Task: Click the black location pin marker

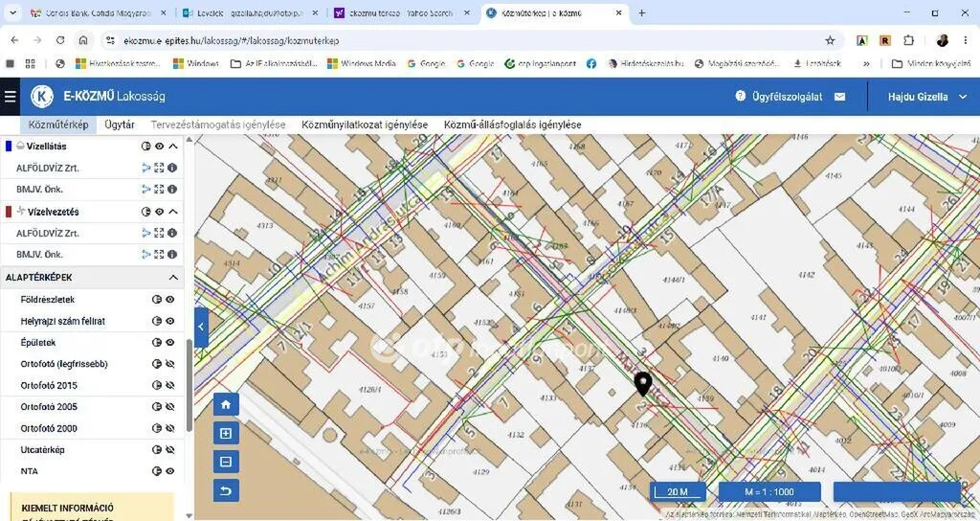Action: click(x=643, y=383)
